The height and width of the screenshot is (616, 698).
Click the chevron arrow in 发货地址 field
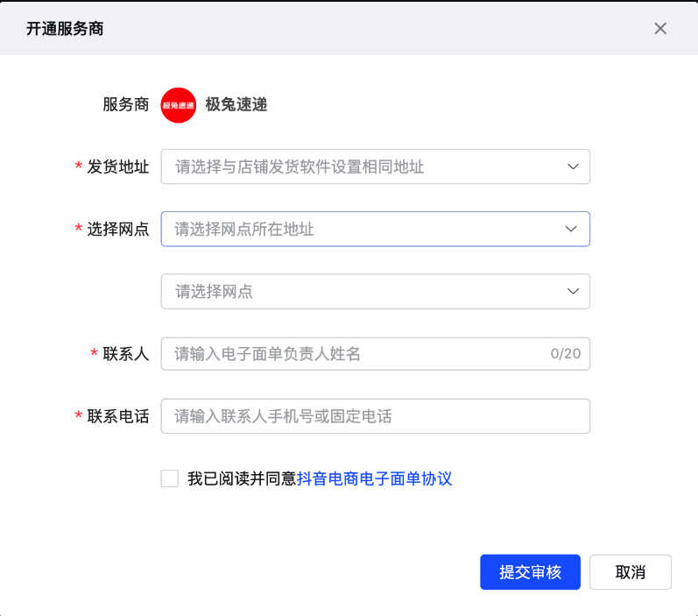573,166
